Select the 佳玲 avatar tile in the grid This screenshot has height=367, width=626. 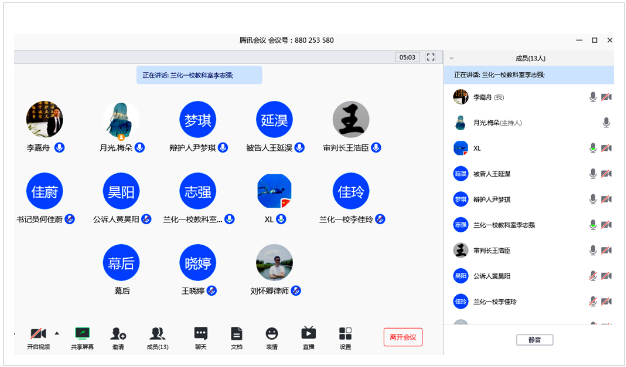(351, 191)
